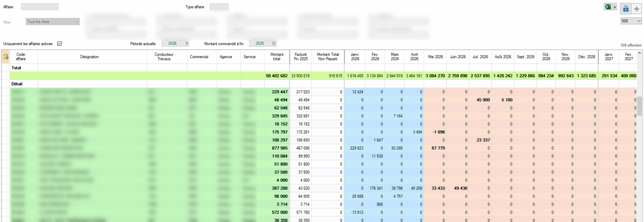Select the negative cell -1 098
This screenshot has height=222, width=644.
tap(436, 132)
